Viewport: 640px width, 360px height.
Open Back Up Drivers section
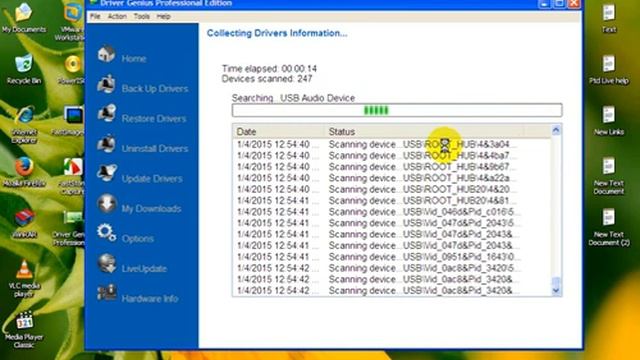click(155, 89)
